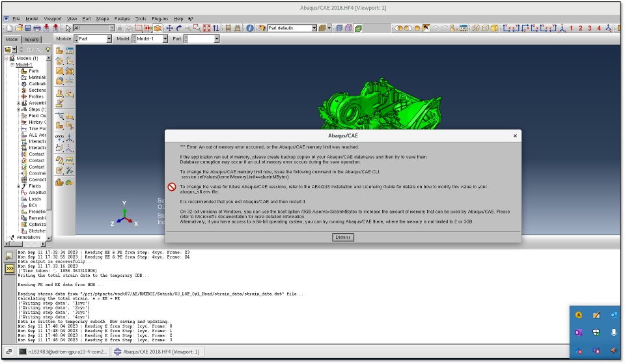Enable shaded render style cube icon
Image resolution: width=625 pixels, height=364 pixels.
[x=494, y=28]
